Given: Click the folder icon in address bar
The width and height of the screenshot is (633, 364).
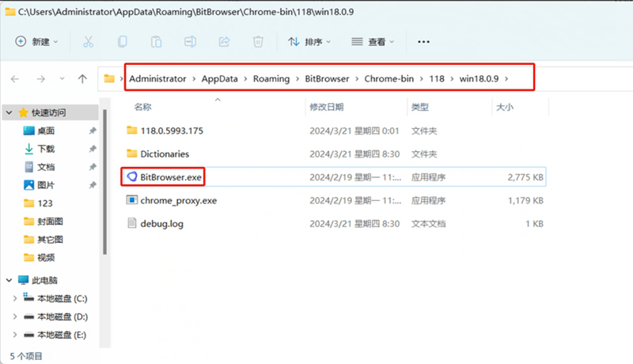Looking at the screenshot, I should pyautogui.click(x=109, y=78).
